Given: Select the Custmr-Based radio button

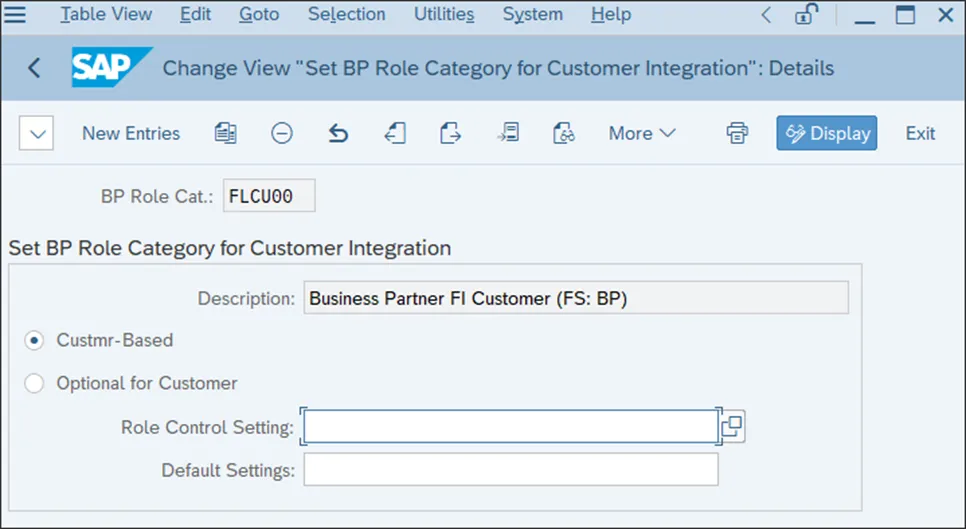Looking at the screenshot, I should 35,340.
